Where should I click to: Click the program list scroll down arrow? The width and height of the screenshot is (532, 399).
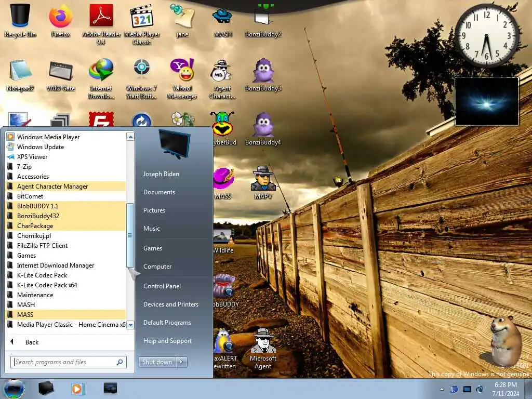(x=130, y=325)
